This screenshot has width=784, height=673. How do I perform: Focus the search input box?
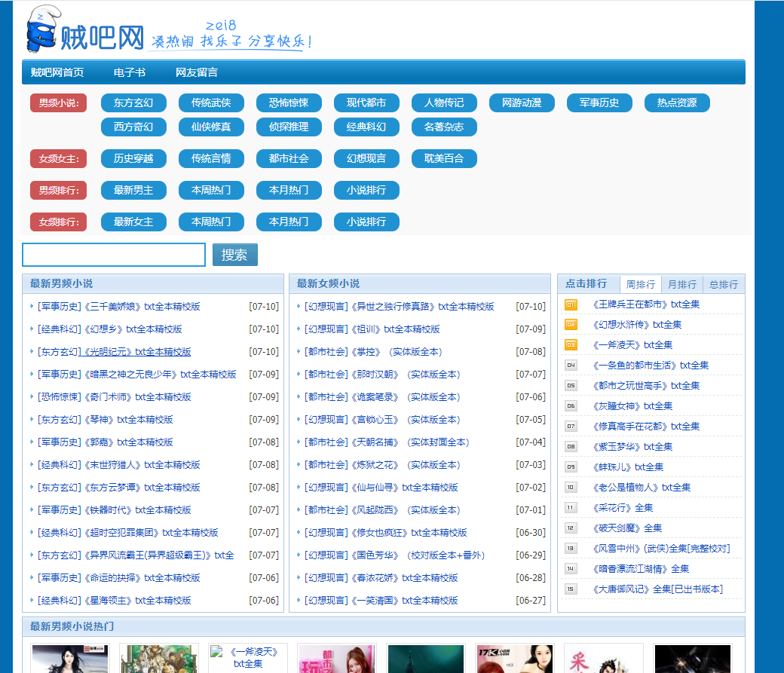[x=114, y=255]
